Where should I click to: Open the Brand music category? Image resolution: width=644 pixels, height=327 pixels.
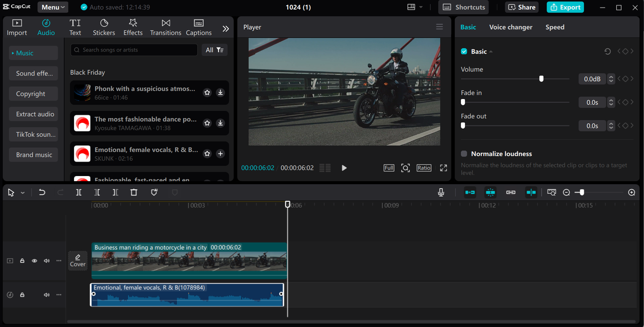[x=34, y=155]
